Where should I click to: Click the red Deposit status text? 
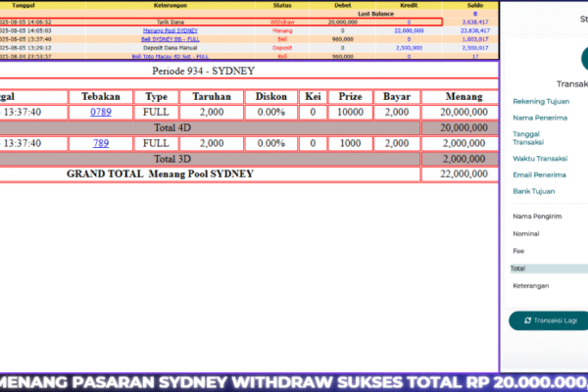click(282, 48)
